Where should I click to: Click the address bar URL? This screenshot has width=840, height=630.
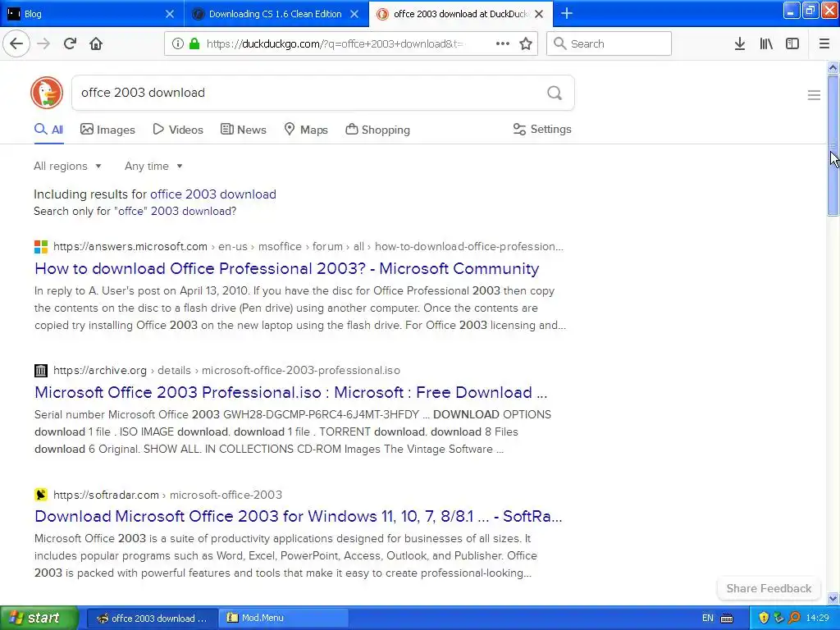click(x=335, y=44)
